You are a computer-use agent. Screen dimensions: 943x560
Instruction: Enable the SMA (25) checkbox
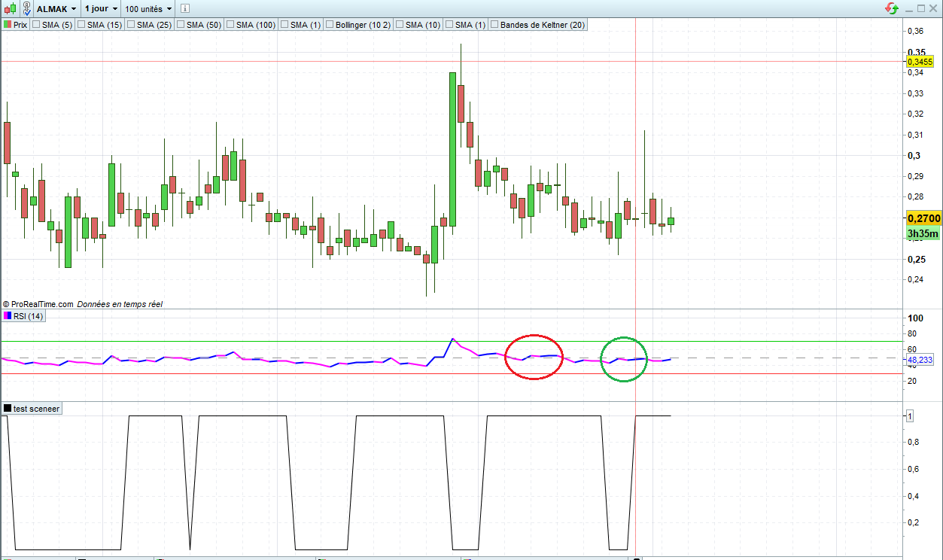(131, 25)
